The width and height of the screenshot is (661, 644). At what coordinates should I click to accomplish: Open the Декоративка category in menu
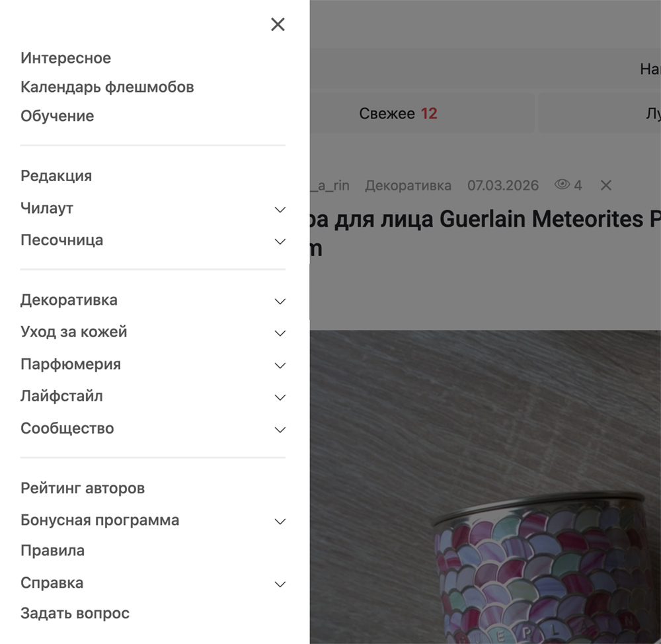(x=69, y=300)
